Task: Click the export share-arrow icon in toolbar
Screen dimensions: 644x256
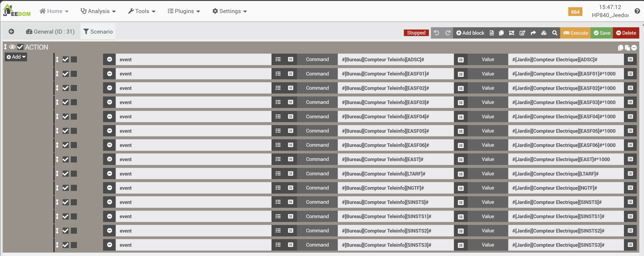Action: 533,33
